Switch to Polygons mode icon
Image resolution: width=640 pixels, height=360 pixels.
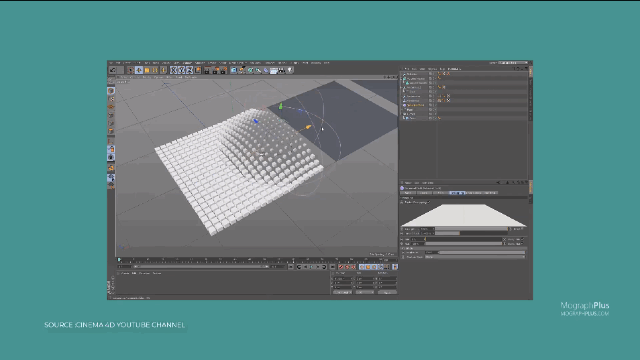[111, 131]
